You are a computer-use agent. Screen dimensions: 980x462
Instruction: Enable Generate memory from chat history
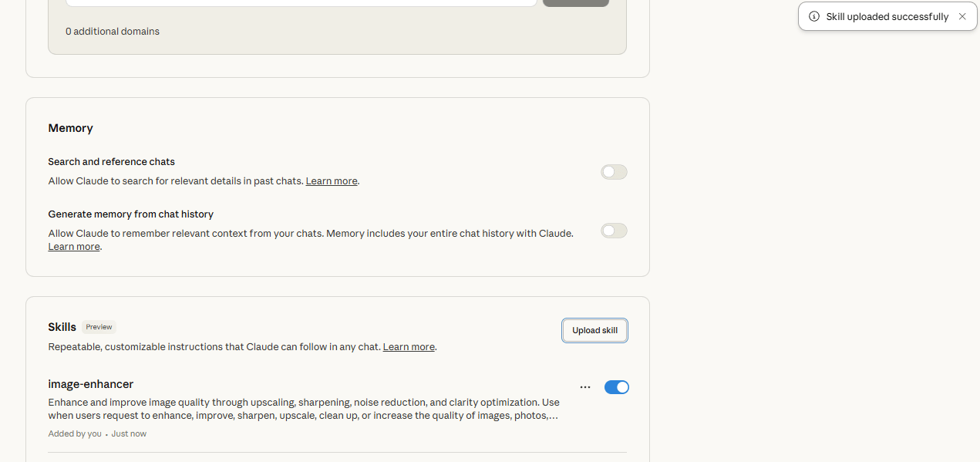click(615, 231)
